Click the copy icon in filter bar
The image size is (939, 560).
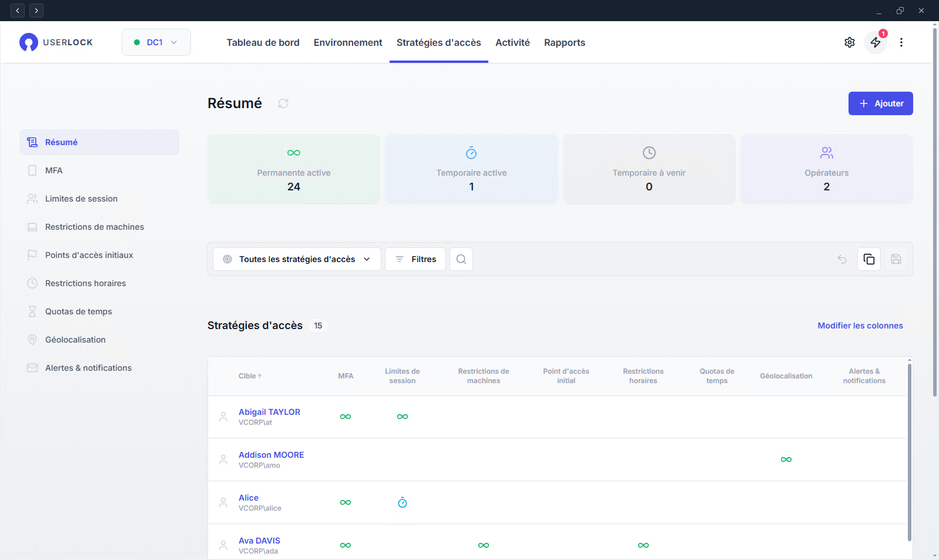coord(868,259)
